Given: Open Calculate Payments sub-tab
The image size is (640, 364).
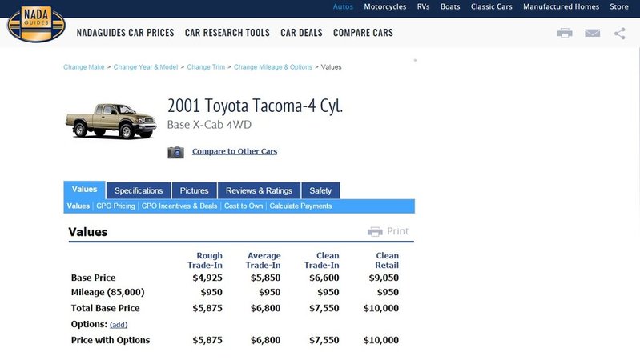Looking at the screenshot, I should [x=300, y=206].
